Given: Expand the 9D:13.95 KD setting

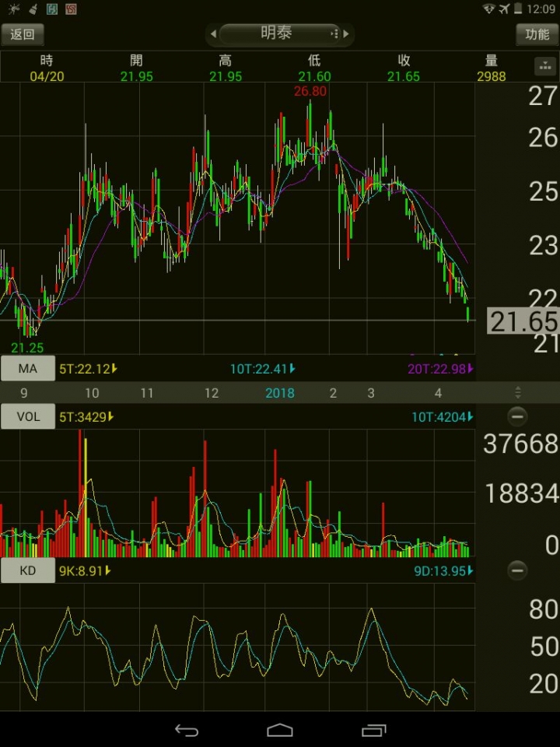Looking at the screenshot, I should coord(443,570).
